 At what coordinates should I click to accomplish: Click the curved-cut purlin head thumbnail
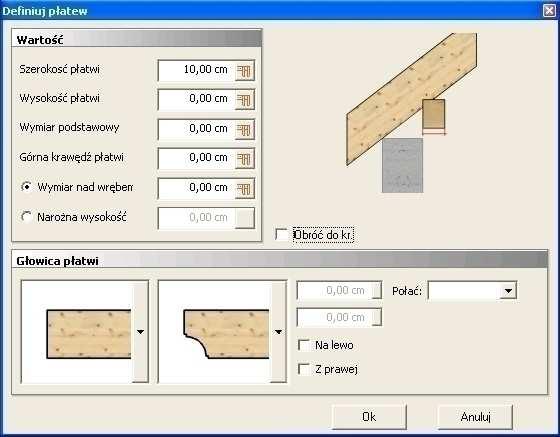215,332
